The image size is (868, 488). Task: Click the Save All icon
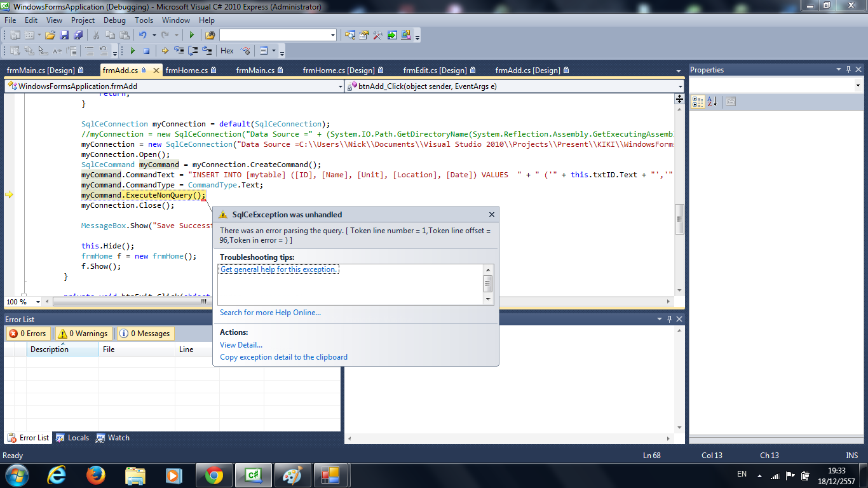coord(78,35)
